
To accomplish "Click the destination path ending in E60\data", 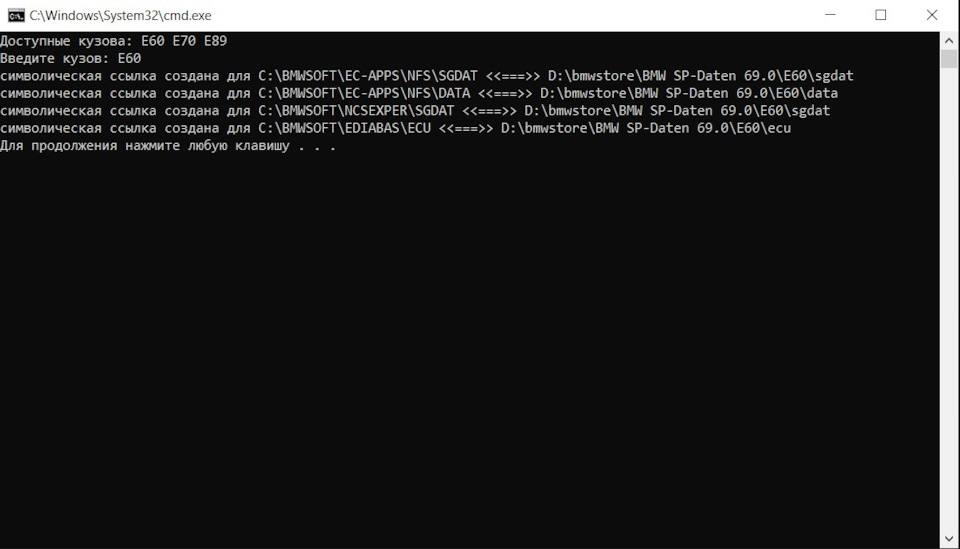I will (x=689, y=93).
